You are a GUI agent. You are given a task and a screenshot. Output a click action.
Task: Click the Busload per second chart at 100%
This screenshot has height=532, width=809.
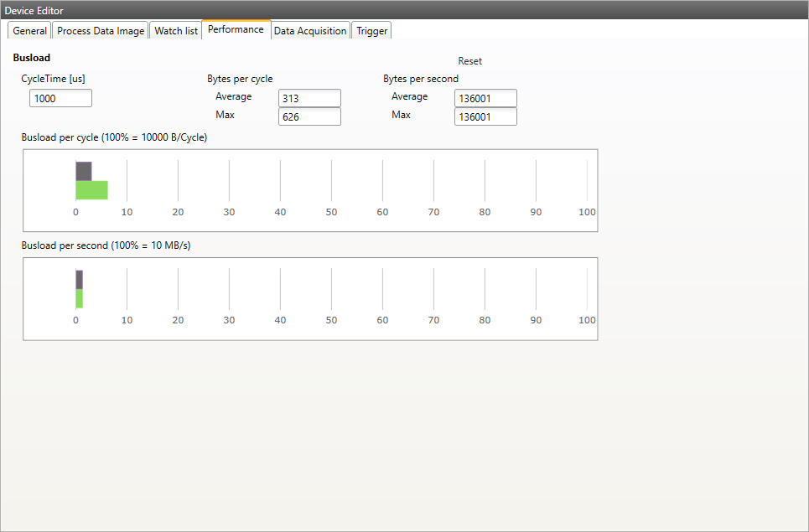click(x=587, y=289)
